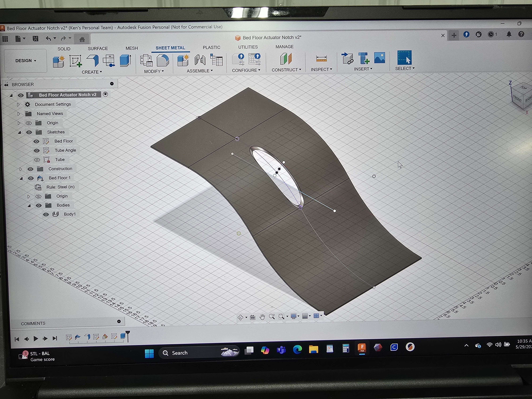Click the Create Flange tool icon
The width and height of the screenshot is (532, 399).
pyautogui.click(x=93, y=60)
